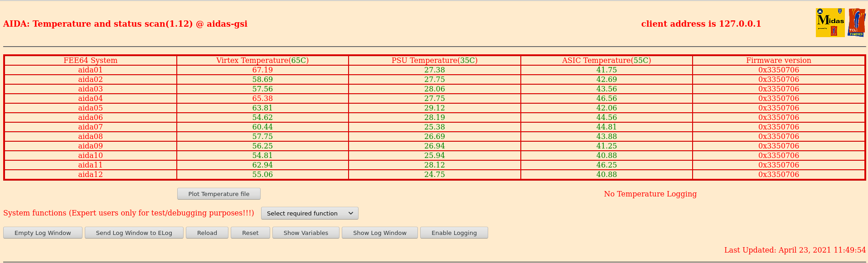Viewport: 868px width, 263px height.
Task: Click Virtex temperature value 58.69
Action: point(262,79)
